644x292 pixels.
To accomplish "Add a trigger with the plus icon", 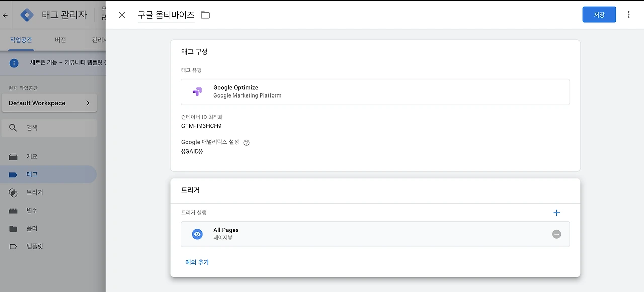I will coord(556,213).
